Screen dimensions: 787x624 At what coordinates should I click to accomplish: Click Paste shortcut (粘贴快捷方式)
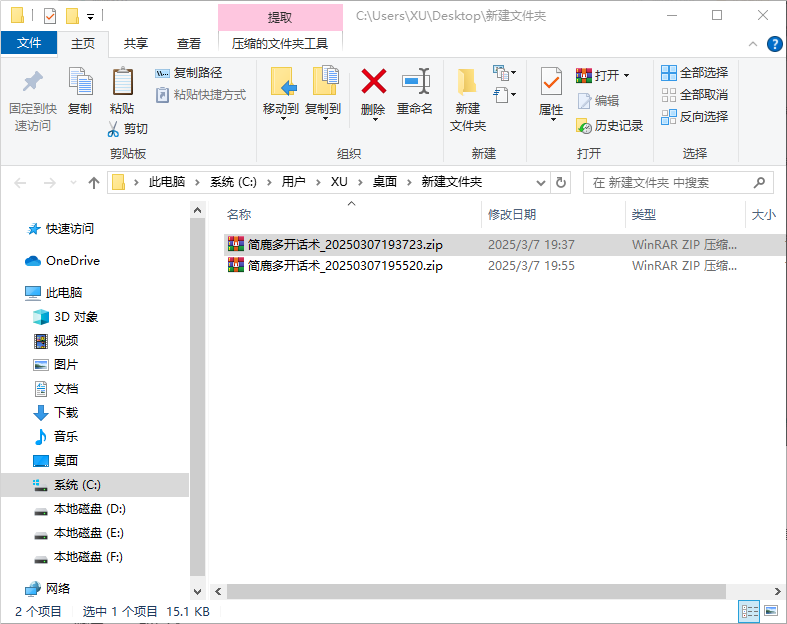(201, 94)
